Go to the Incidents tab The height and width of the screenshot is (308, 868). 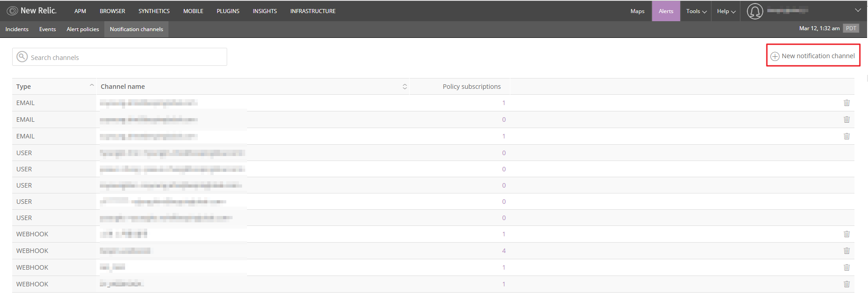[x=17, y=29]
